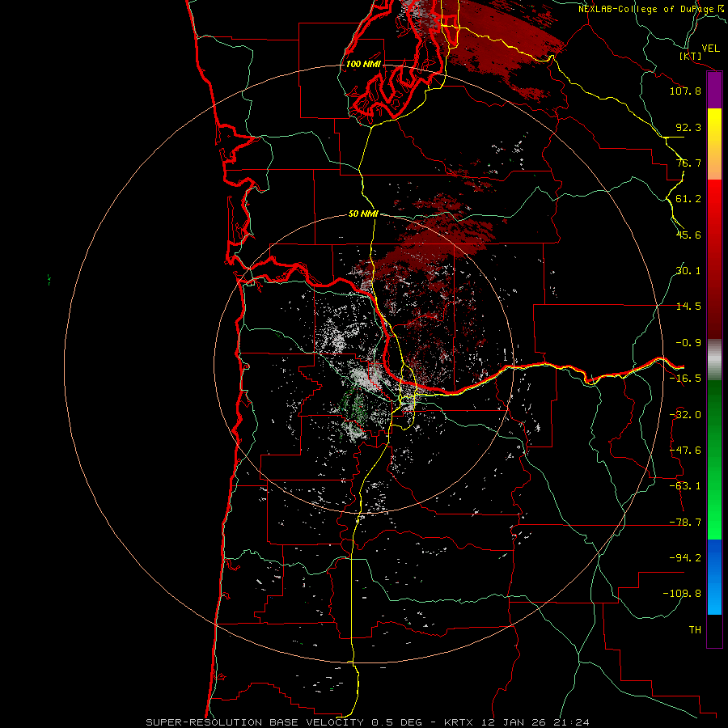The image size is (728, 728).
Task: Click the 61.2 velocity scale label
Action: click(x=688, y=199)
